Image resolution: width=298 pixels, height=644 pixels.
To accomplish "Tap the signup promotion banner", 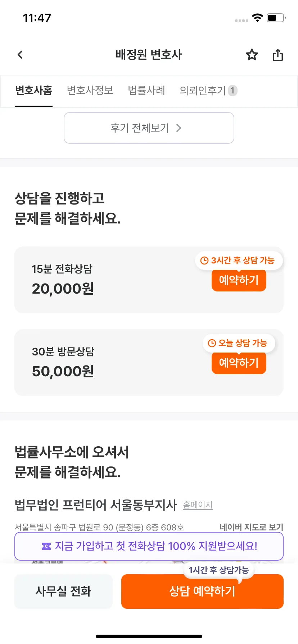I will point(149,546).
